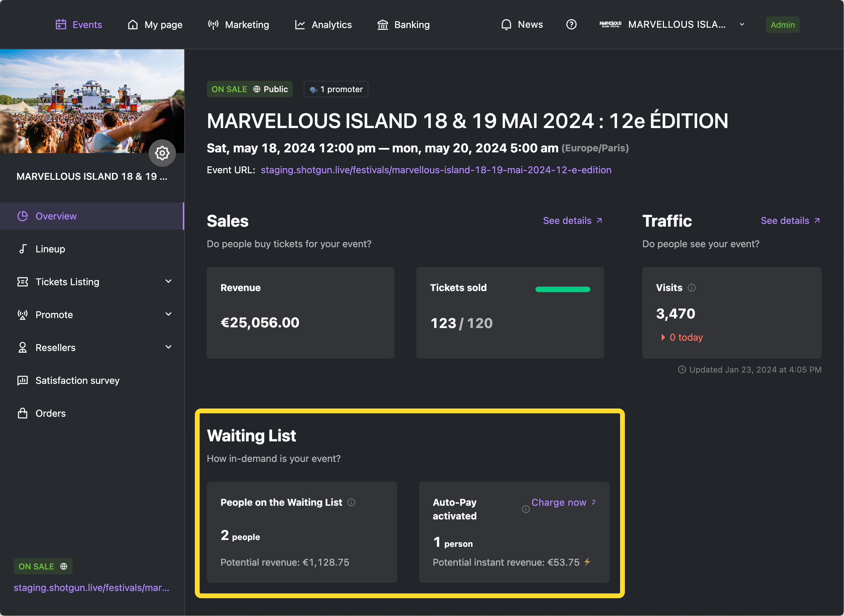Image resolution: width=844 pixels, height=616 pixels.
Task: Click the Waiting List heading
Action: (251, 436)
